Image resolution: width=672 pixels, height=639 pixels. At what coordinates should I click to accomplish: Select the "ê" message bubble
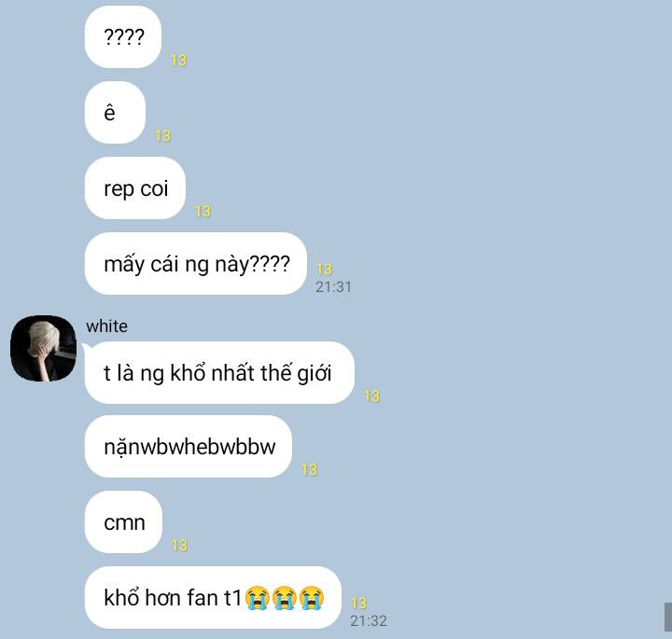tap(116, 113)
